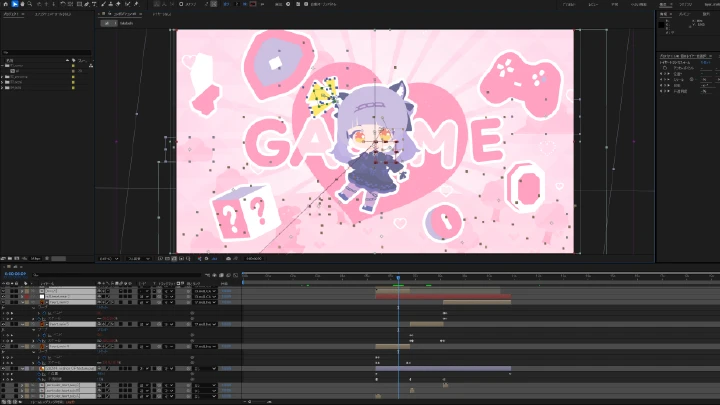
Task: Click Reset link in Properties transform section
Action: [705, 62]
